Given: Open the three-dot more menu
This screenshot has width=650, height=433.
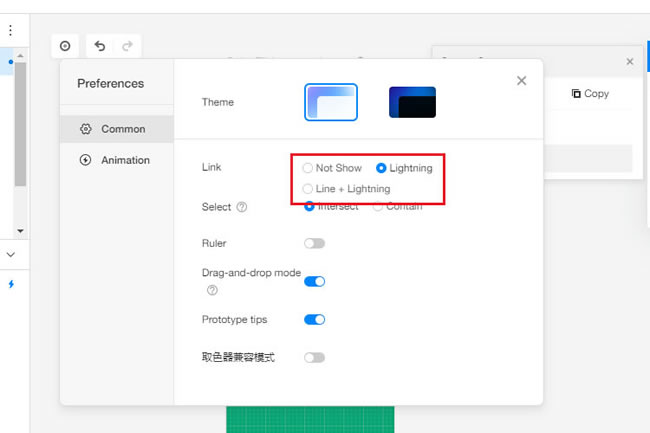Looking at the screenshot, I should (10, 30).
